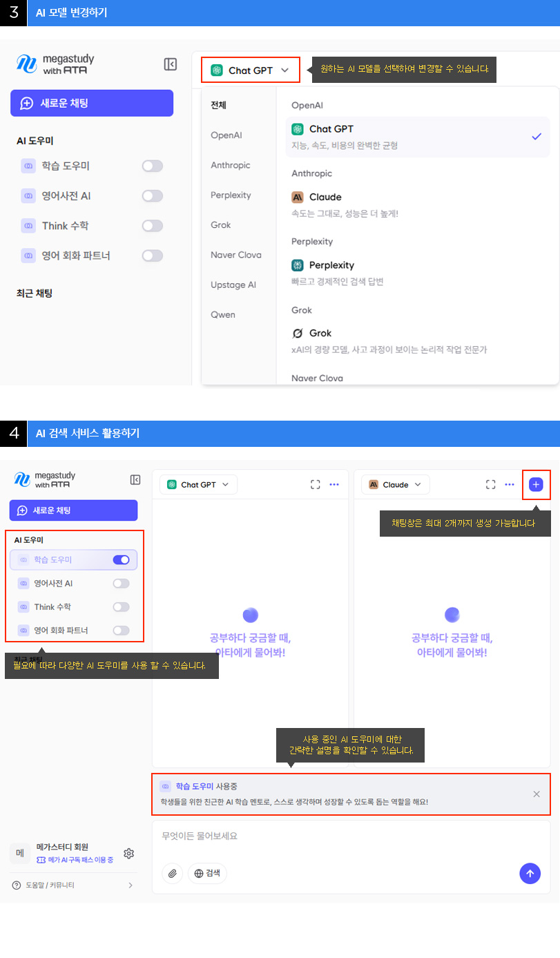Click the 검색 globe search button

pos(207,873)
